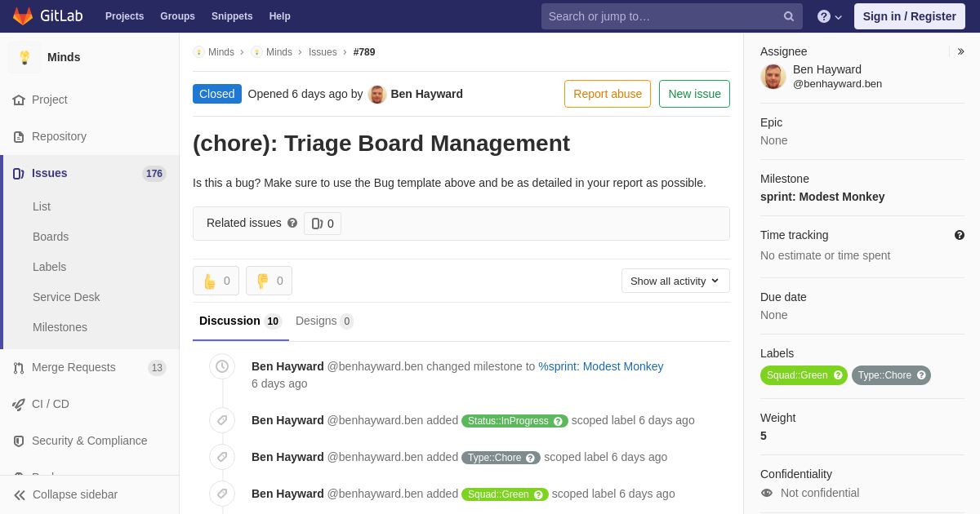980x514 pixels.
Task: Click label icon beside Squad::Green activity
Action: (222, 494)
